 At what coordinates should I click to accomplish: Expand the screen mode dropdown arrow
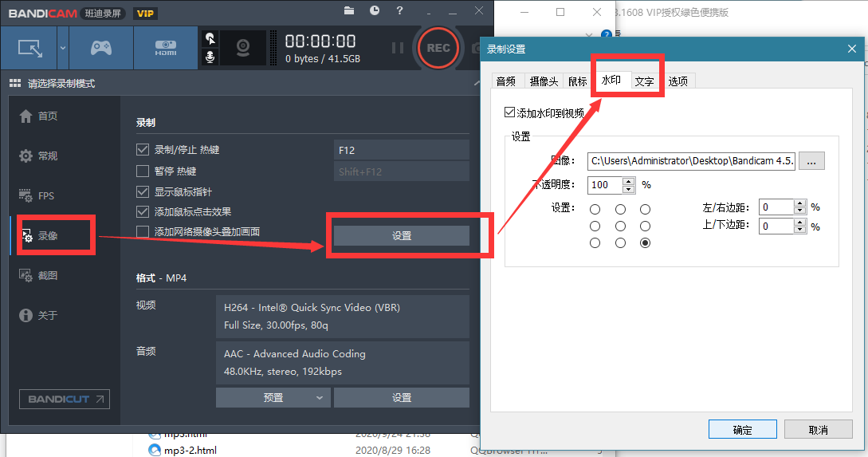click(x=63, y=48)
